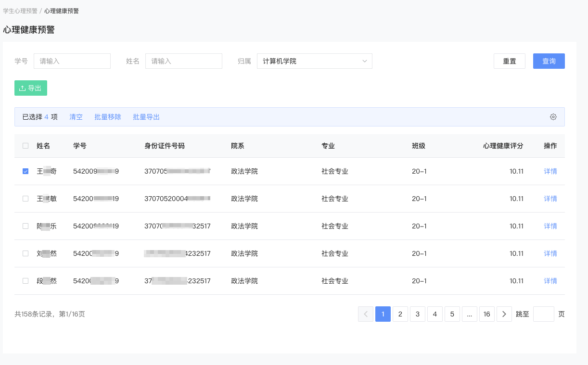The image size is (588, 365).
Task: Click the blue 查询 search button
Action: [x=549, y=61]
